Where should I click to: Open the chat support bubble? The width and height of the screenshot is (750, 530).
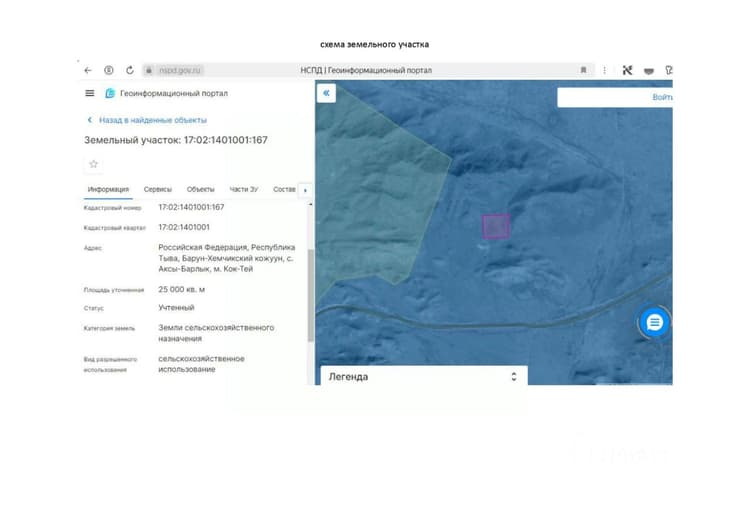[654, 323]
